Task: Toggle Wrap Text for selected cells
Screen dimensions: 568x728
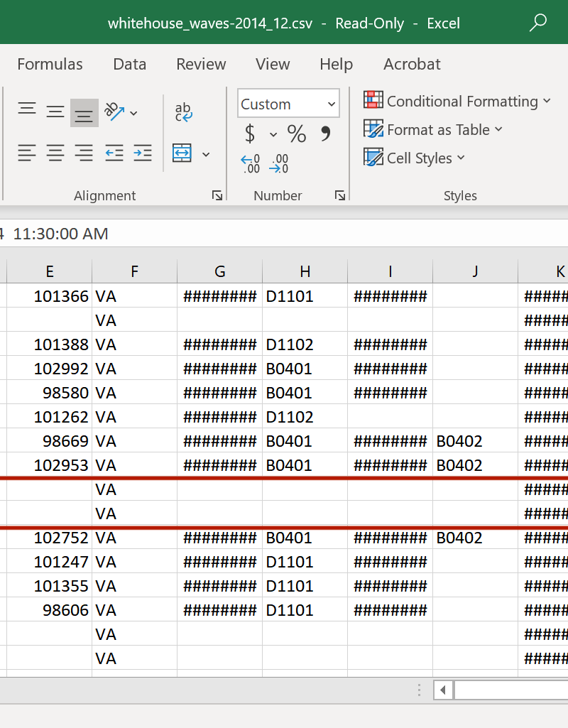Action: click(x=183, y=112)
